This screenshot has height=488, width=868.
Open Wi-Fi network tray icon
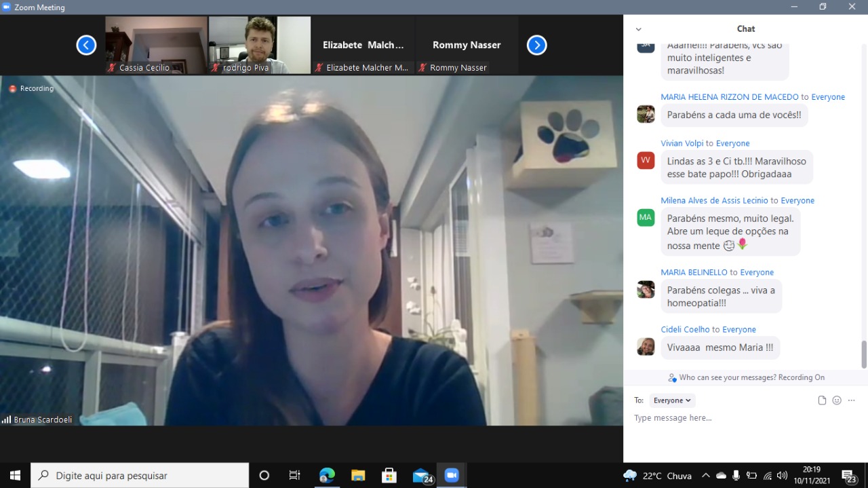[767, 475]
